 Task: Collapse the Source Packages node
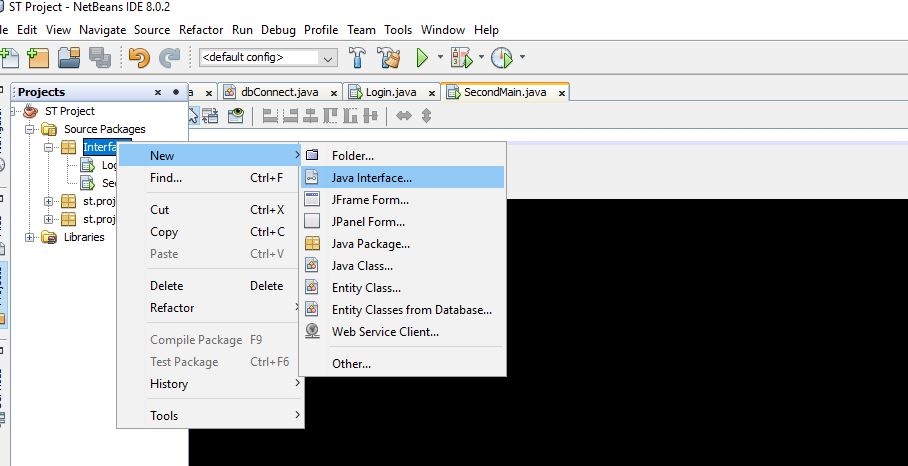[x=30, y=129]
